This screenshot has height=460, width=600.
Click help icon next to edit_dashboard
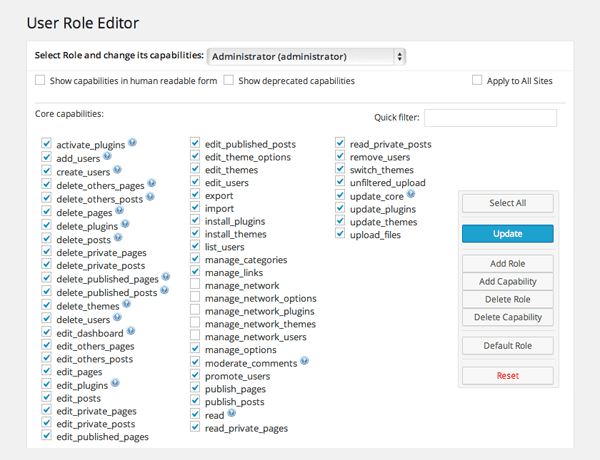[x=131, y=331]
